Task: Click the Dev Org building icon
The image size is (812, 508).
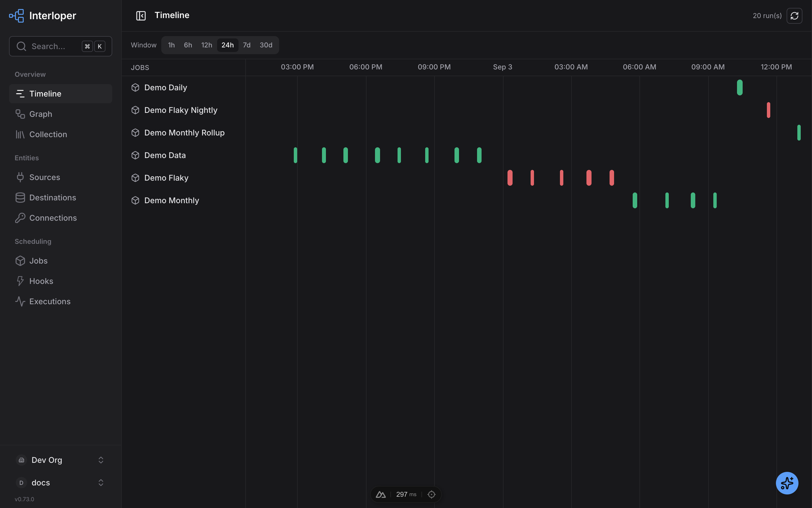Action: click(21, 460)
